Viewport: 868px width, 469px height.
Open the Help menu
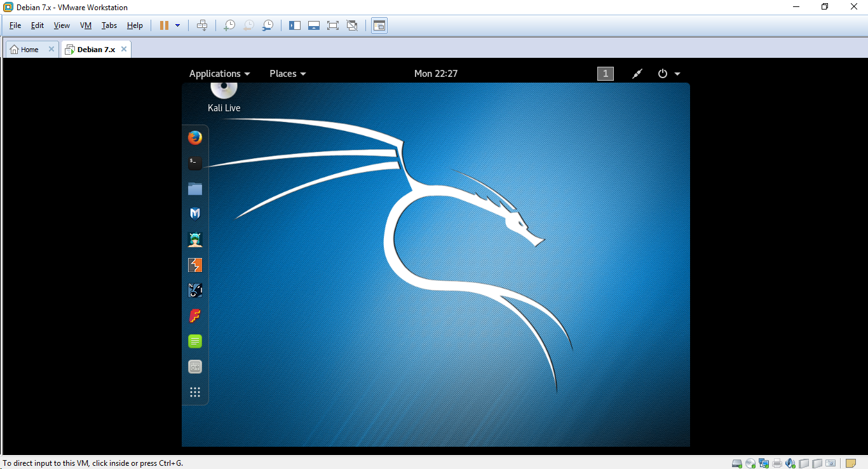[x=135, y=25]
